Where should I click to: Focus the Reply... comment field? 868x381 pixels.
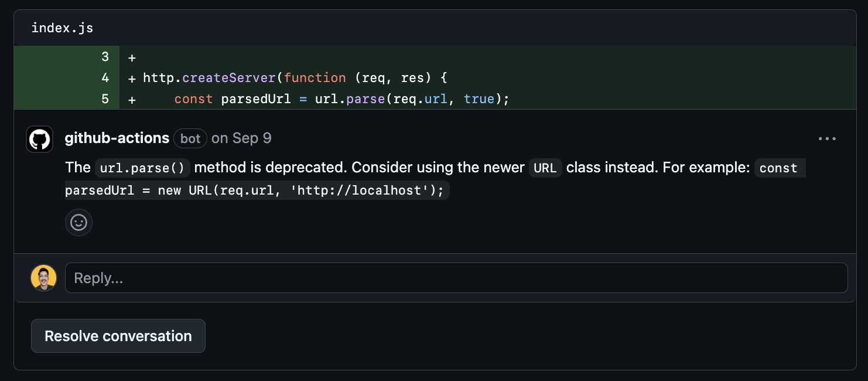456,278
